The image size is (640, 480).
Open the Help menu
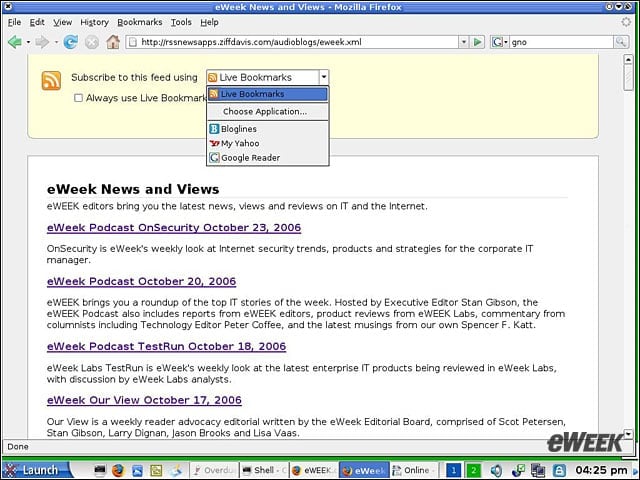coord(209,22)
